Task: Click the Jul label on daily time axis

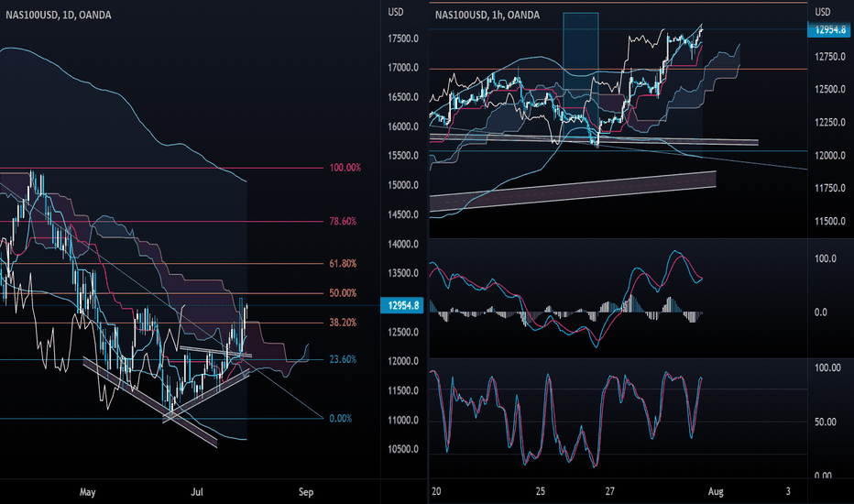Action: (197, 492)
